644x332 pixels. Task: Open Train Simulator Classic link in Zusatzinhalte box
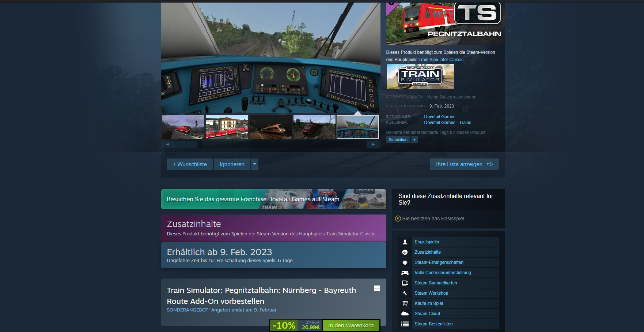[x=351, y=234]
